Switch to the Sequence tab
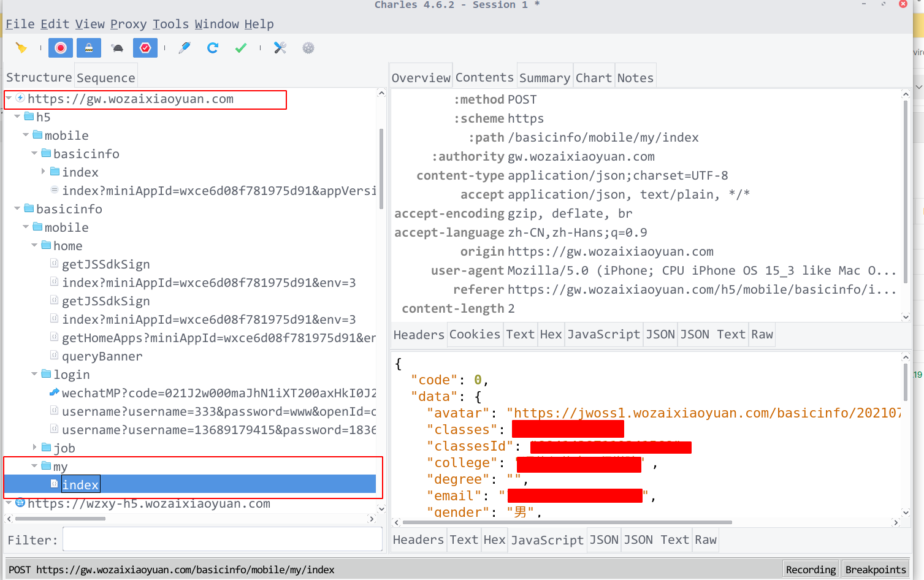 (106, 77)
